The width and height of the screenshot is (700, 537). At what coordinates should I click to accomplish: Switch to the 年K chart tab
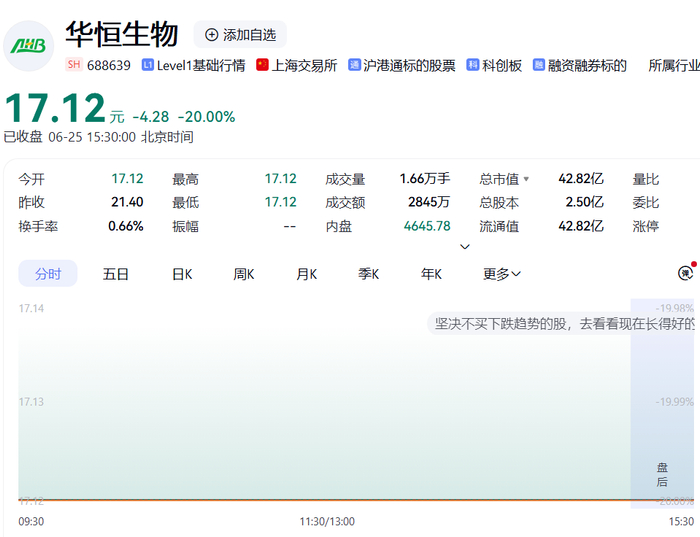431,274
